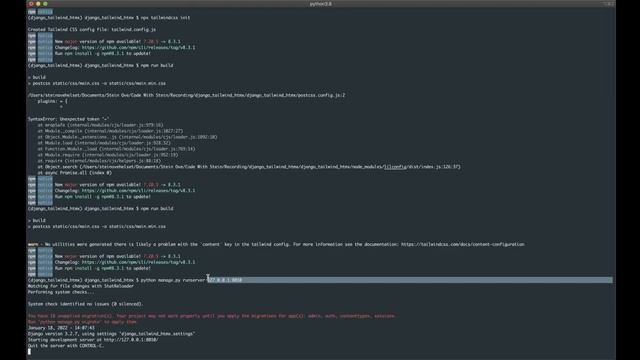Click the highlighted 127.0.0.1:8010 address selection
The width and height of the screenshot is (640, 360).
(x=225, y=280)
